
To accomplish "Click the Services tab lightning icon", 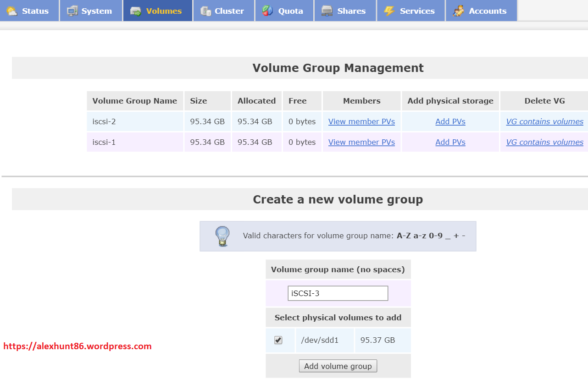I will coord(389,11).
